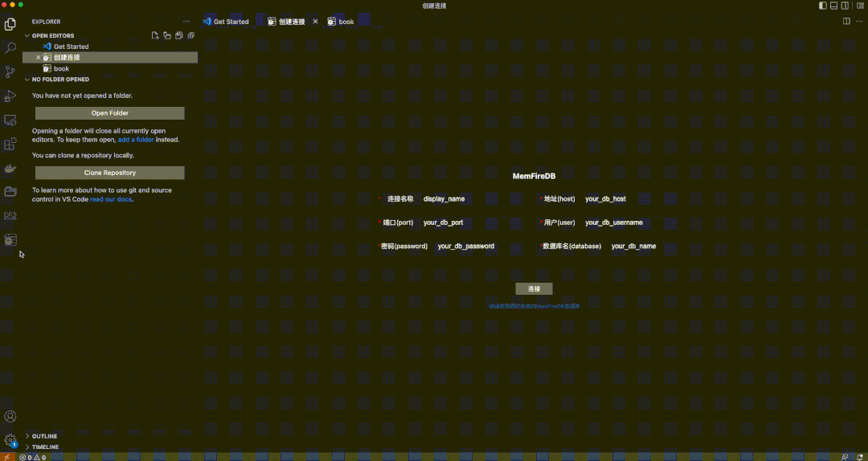Toggle the primary side bar layout icon
Screen dimensions: 868x461
click(823, 5)
